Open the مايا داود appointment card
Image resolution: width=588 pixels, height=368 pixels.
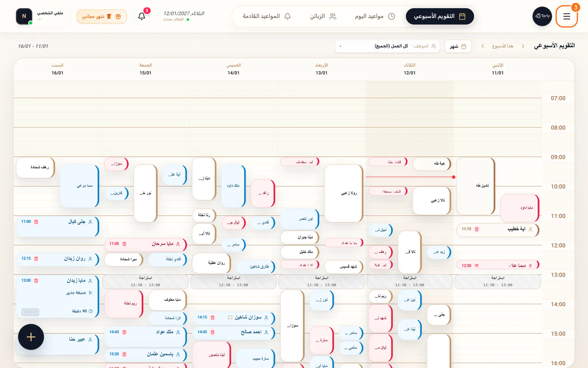(520, 208)
